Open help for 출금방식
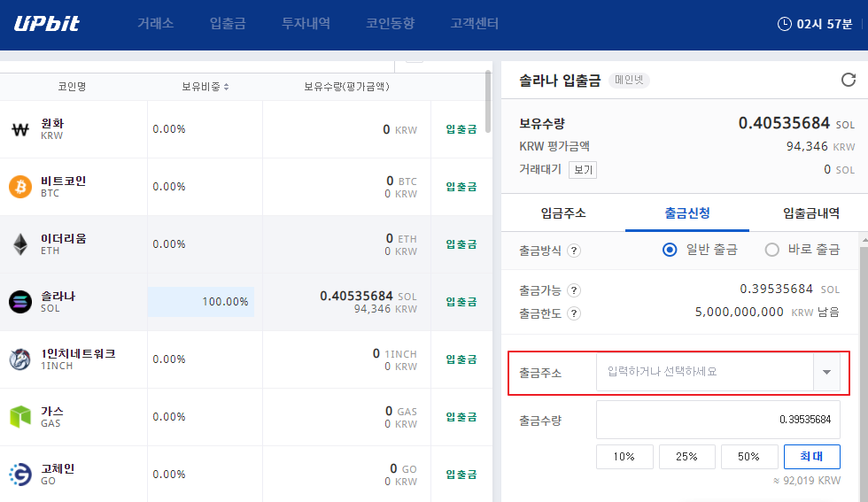Viewport: 868px width, 502px height. (x=574, y=251)
